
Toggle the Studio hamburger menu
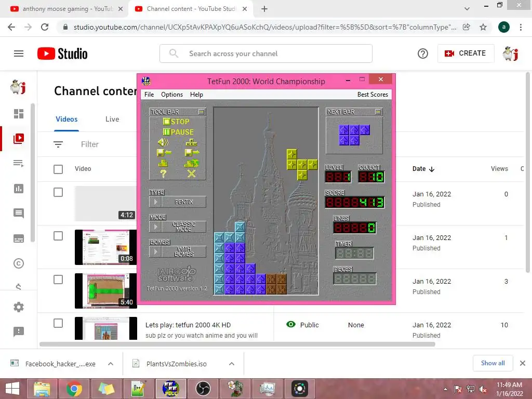19,54
